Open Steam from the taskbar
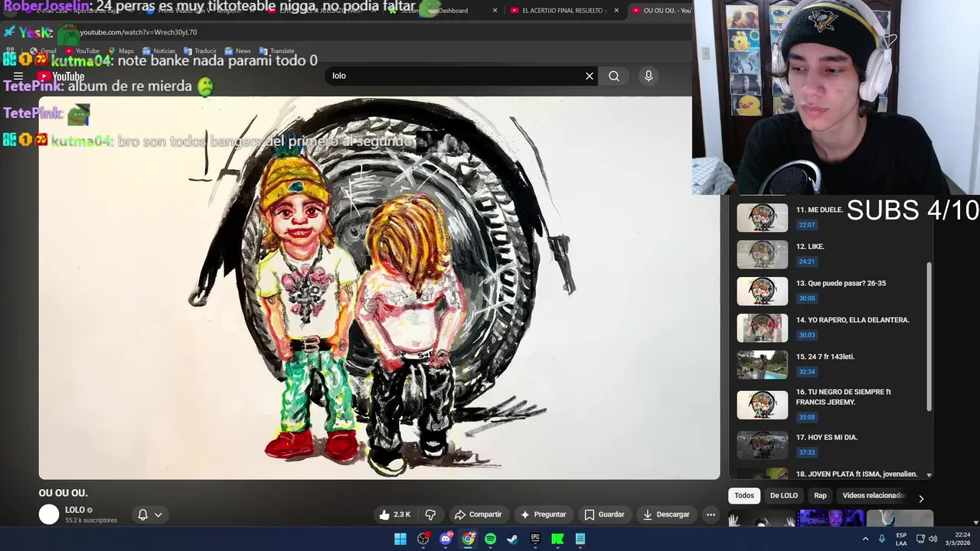This screenshot has width=980, height=551. pos(513,539)
